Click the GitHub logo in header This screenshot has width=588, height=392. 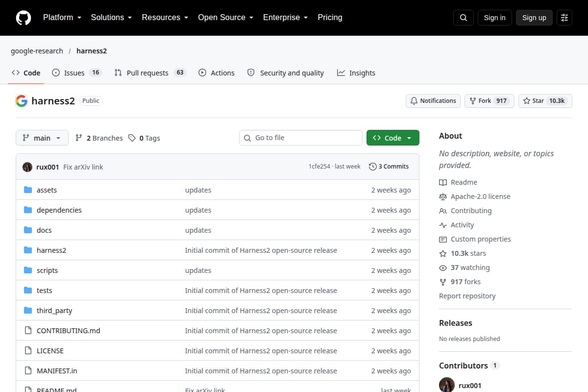(24, 18)
